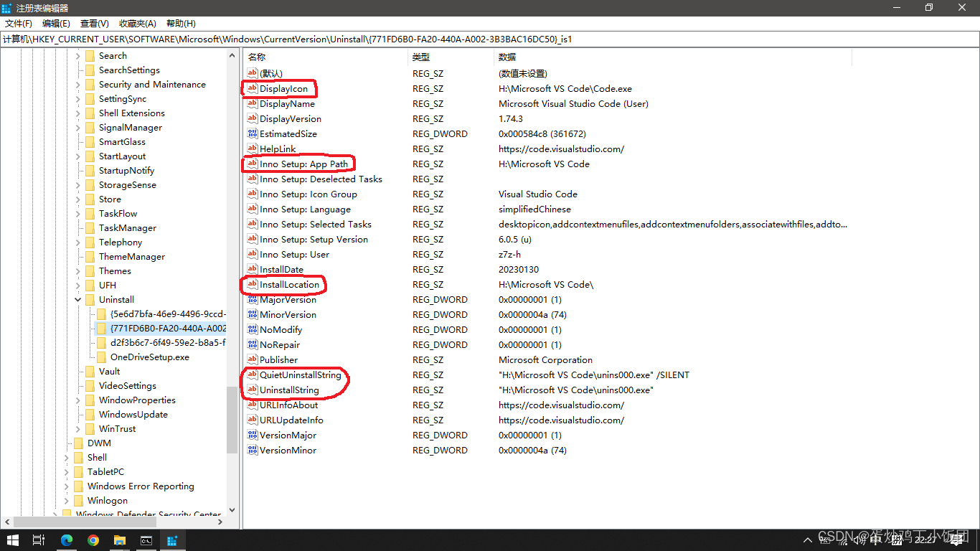Select the QuietUninstallString value entry
980x551 pixels.
click(x=301, y=375)
